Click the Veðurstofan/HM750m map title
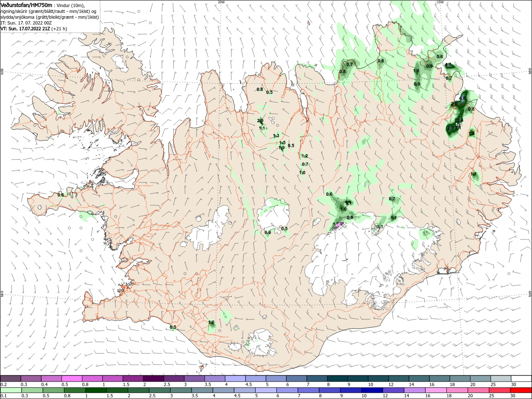Screen dimensions: 532x399 point(26,5)
